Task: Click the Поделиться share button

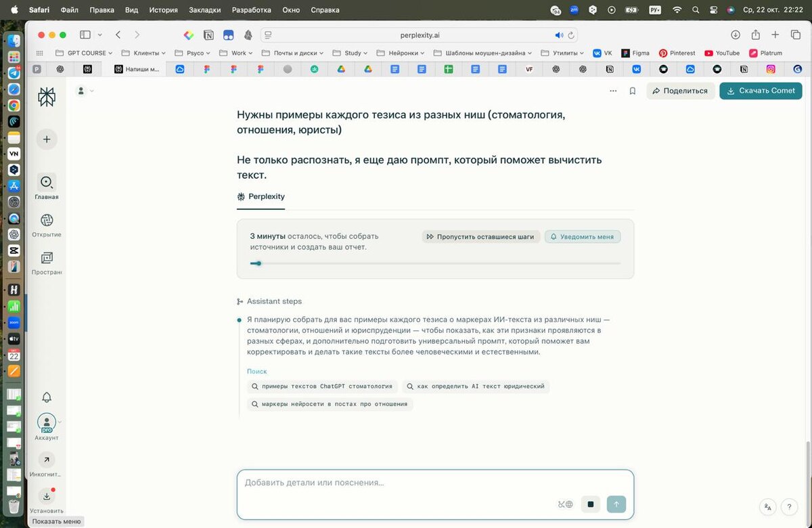Action: point(680,91)
